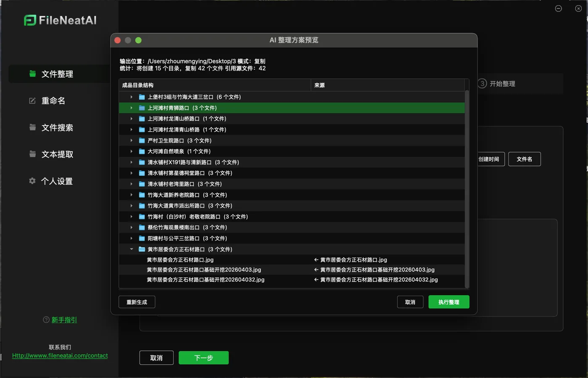Click 重新生成 in the preview dialog
Screen dimensions: 588x378
click(137, 302)
